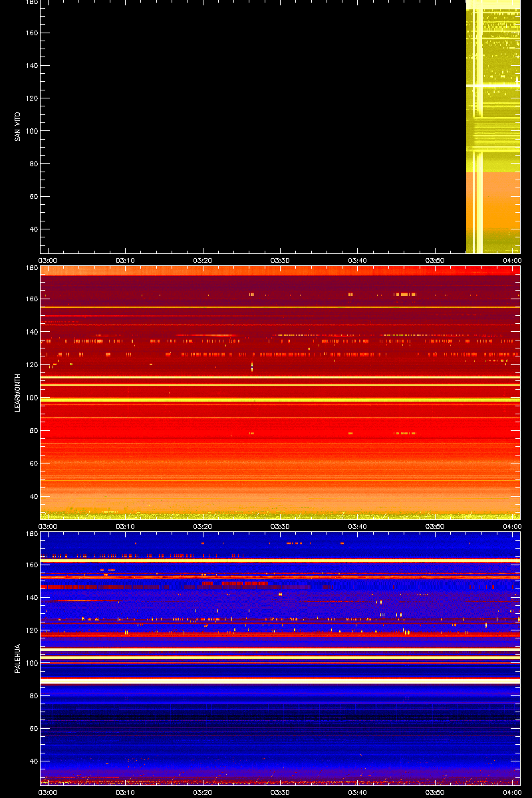The width and height of the screenshot is (532, 798).
Task: Click the 03:20 time label below Palehua plot
Action: pos(203,793)
